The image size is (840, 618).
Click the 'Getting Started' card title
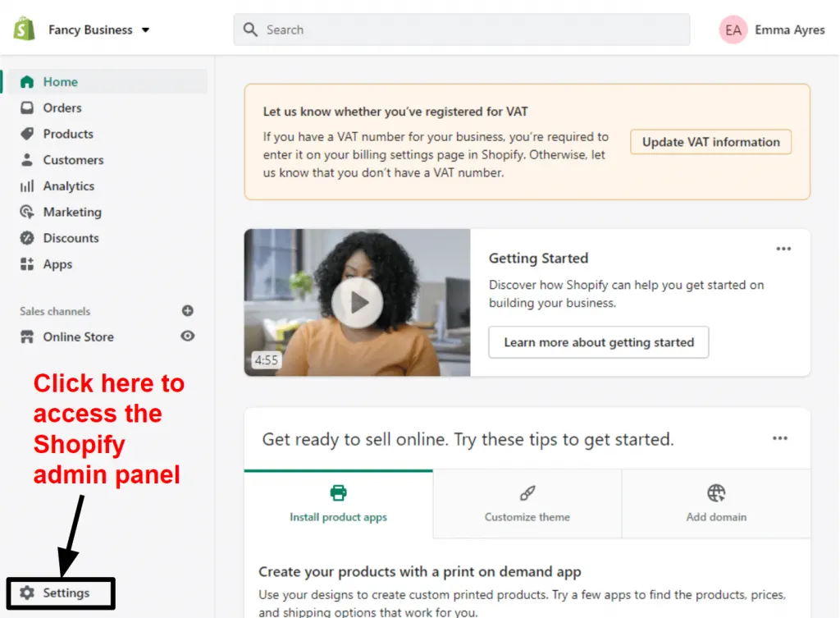click(538, 259)
